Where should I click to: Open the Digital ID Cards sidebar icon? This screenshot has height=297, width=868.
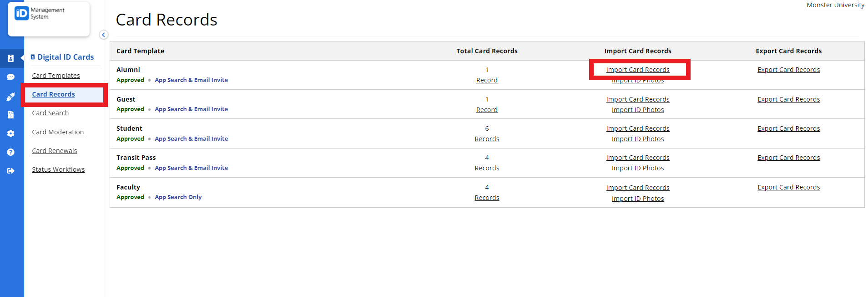(x=11, y=58)
